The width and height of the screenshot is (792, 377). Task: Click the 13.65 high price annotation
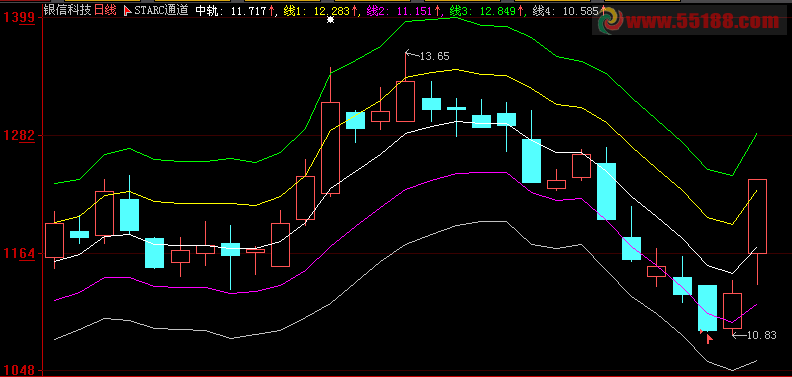point(434,56)
